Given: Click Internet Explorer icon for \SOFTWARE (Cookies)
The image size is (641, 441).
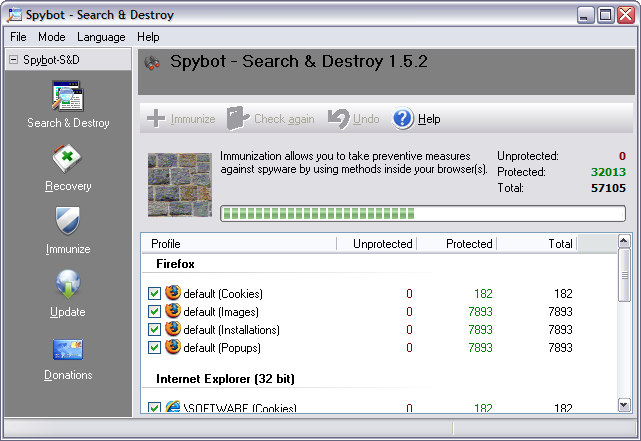Looking at the screenshot, I should pos(173,406).
